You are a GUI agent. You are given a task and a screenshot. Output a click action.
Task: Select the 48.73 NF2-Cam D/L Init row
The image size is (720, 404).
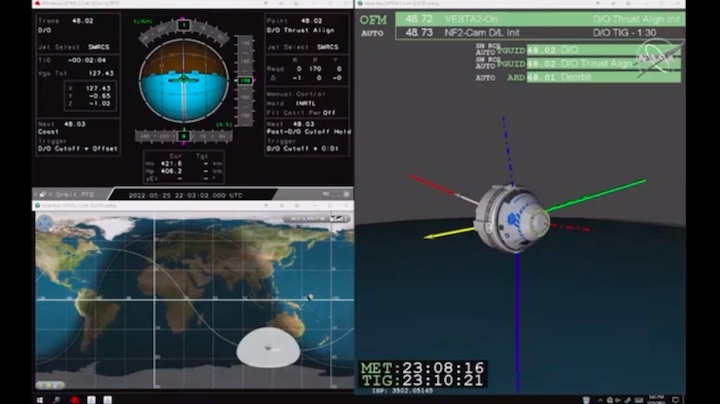pyautogui.click(x=540, y=33)
